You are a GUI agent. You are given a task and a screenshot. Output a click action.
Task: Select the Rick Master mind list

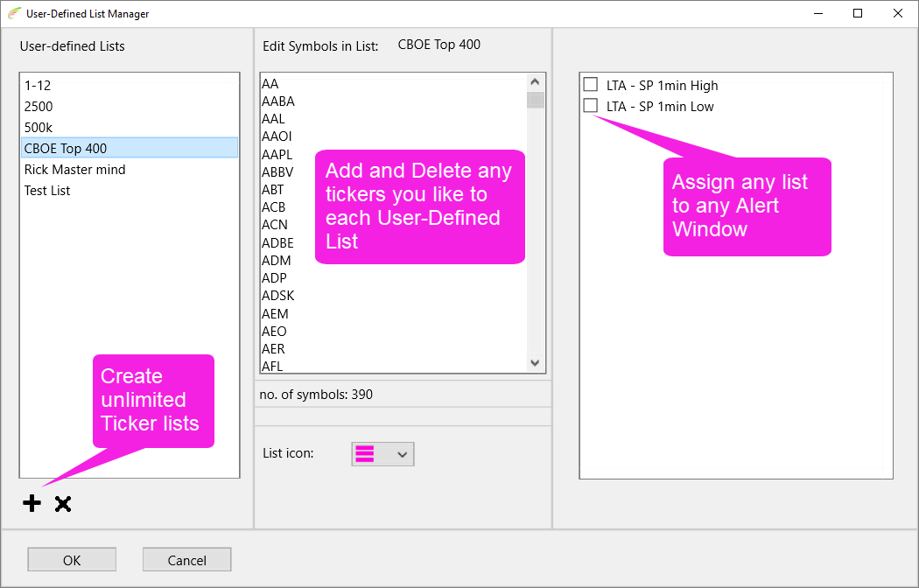pyautogui.click(x=130, y=170)
